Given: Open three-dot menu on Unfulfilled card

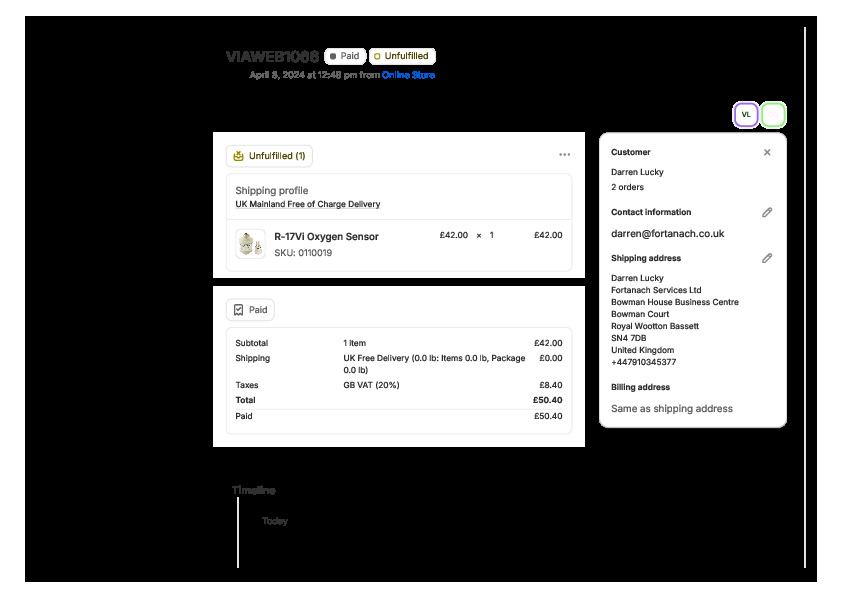Looking at the screenshot, I should (x=565, y=155).
